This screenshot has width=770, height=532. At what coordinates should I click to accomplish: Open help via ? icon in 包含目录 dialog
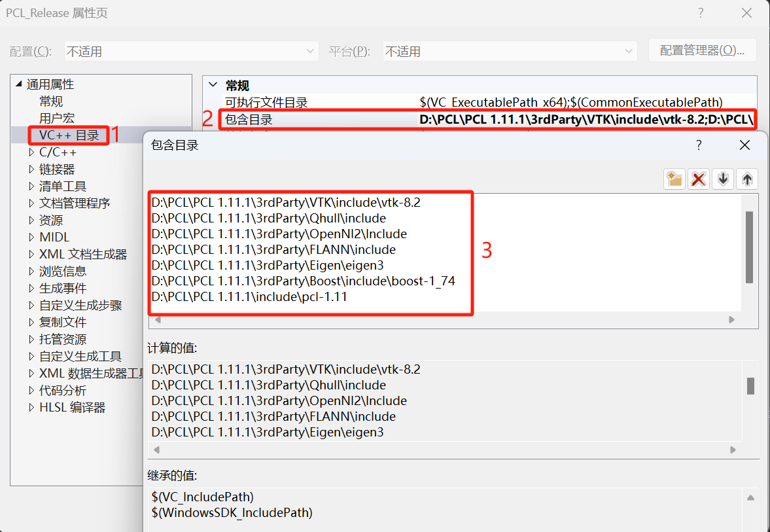pos(699,145)
